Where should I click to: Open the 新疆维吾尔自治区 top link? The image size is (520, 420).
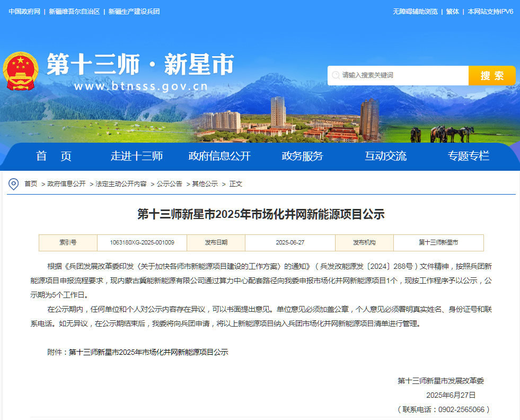coord(74,12)
